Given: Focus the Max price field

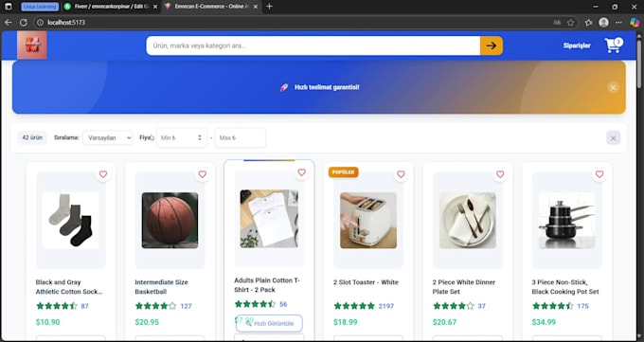Looking at the screenshot, I should 241,137.
